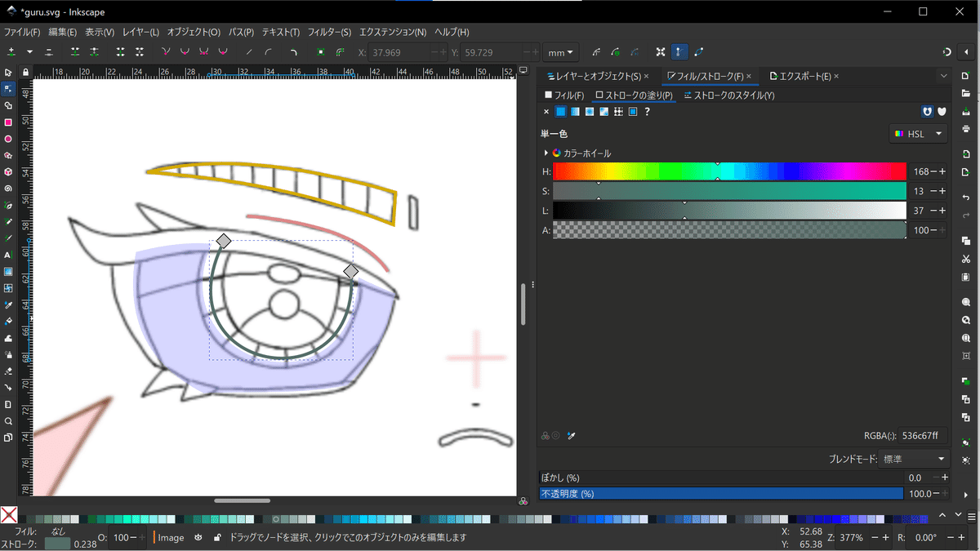
Task: Select the Zoom magnifier tool
Action: coord(8,421)
